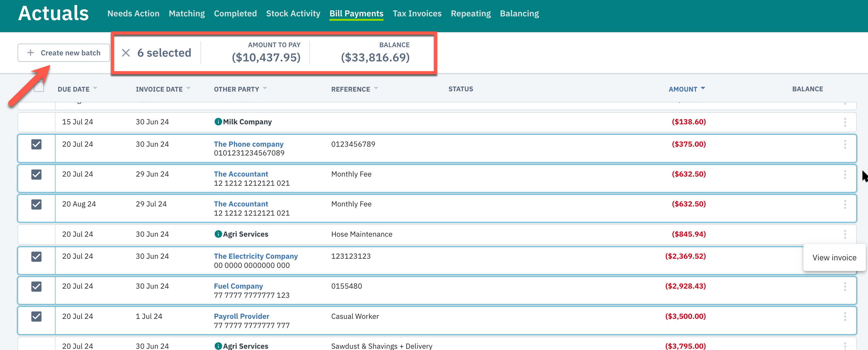Viewport: 868px width, 350px height.
Task: Open kebab menu for 20 Aug Accountant row
Action: point(845,205)
